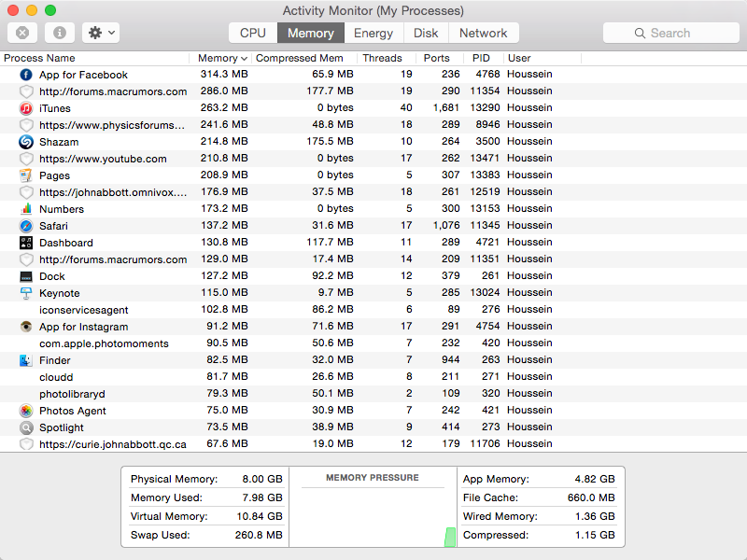Click Finder ports value 944

click(451, 359)
